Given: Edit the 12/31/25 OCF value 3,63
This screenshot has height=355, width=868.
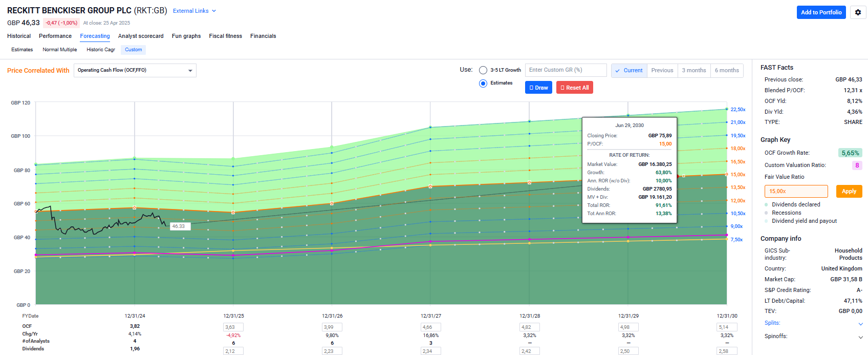Looking at the screenshot, I should [x=233, y=327].
